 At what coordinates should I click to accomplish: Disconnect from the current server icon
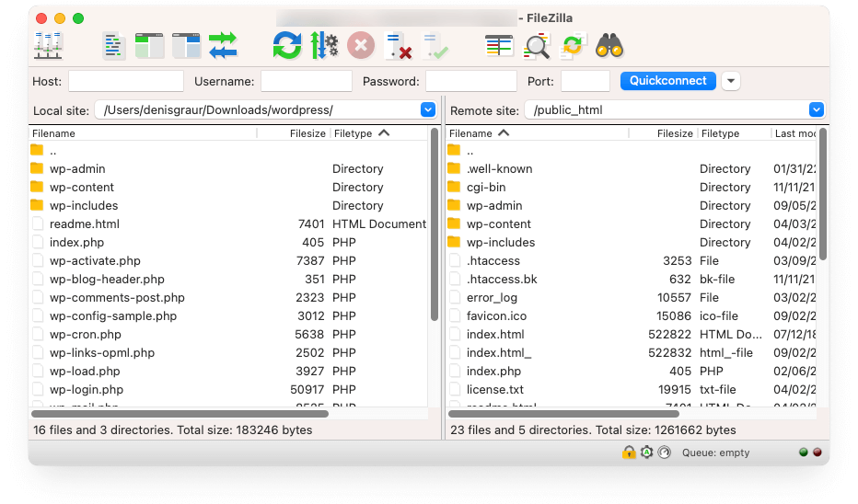(x=399, y=46)
